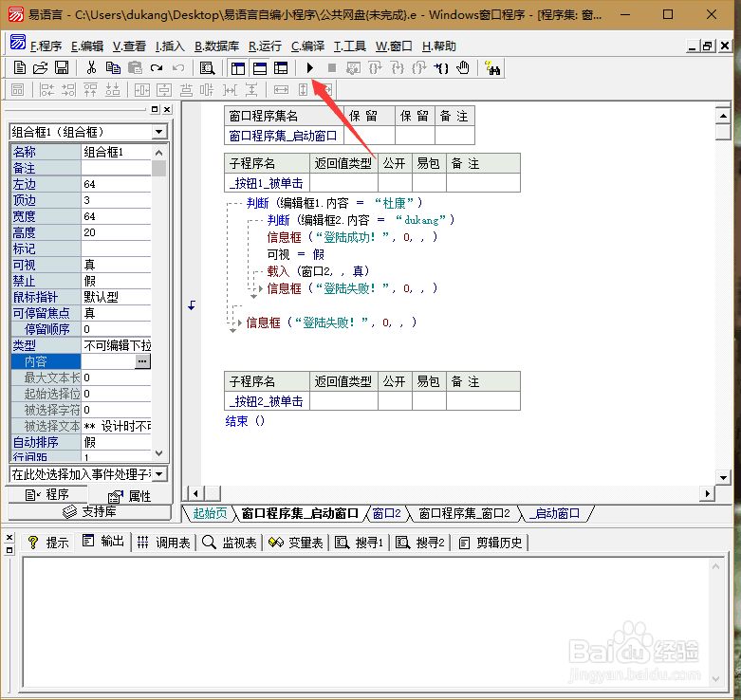Click subroutine name _按钮2_被单击
This screenshot has height=700, width=741.
pos(266,401)
